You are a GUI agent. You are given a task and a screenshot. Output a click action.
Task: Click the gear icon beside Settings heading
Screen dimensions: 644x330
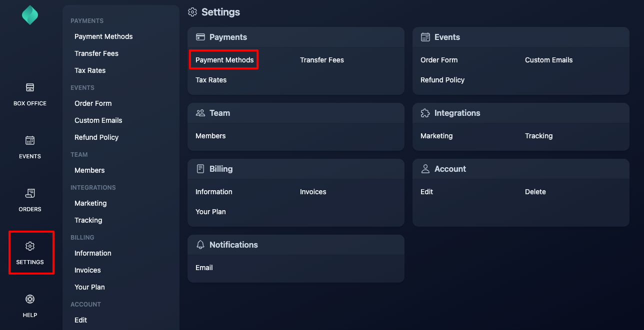click(x=192, y=12)
